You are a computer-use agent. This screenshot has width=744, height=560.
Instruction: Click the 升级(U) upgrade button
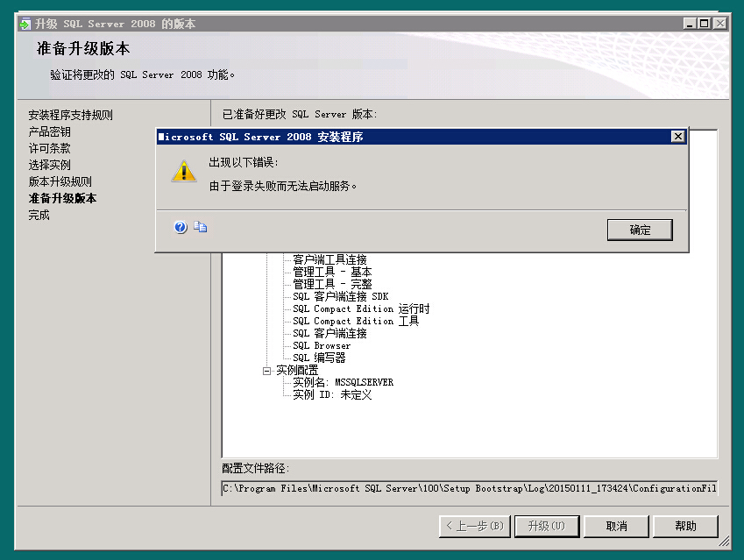click(x=547, y=527)
